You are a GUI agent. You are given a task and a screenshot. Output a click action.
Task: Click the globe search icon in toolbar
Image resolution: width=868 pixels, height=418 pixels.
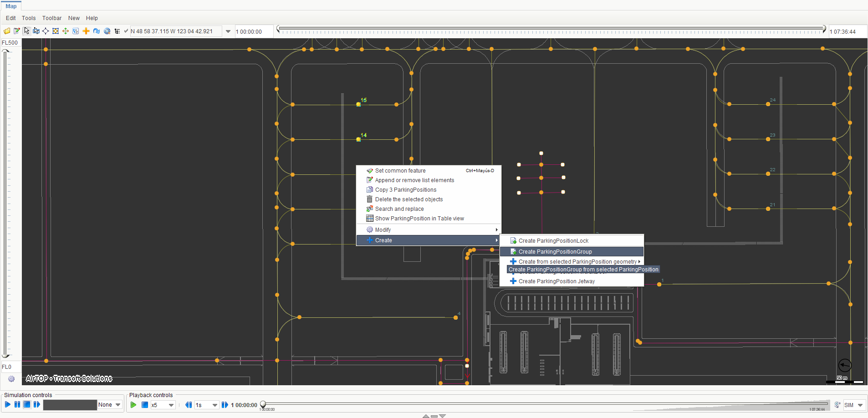107,31
